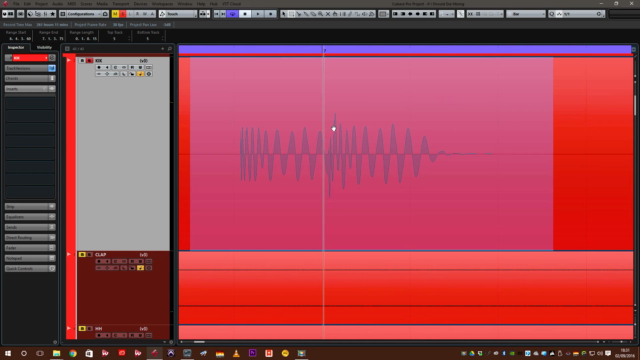Select the Zoom magnifier tool
The image size is (640, 360).
pyautogui.click(x=320, y=14)
